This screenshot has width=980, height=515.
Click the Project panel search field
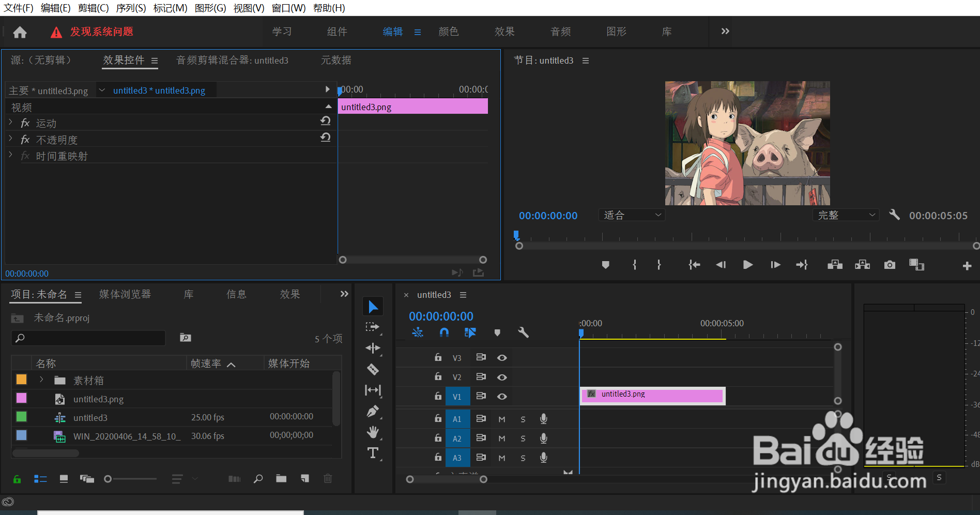pos(88,338)
